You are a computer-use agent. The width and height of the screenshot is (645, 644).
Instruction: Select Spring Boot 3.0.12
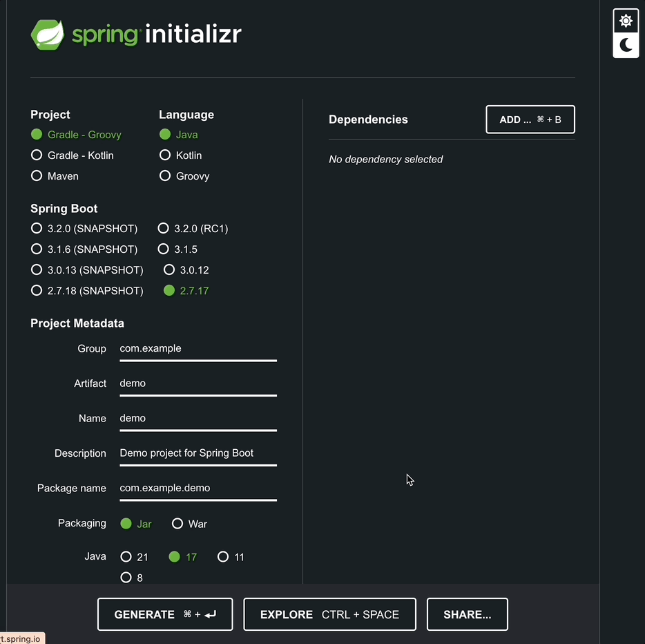coord(186,270)
